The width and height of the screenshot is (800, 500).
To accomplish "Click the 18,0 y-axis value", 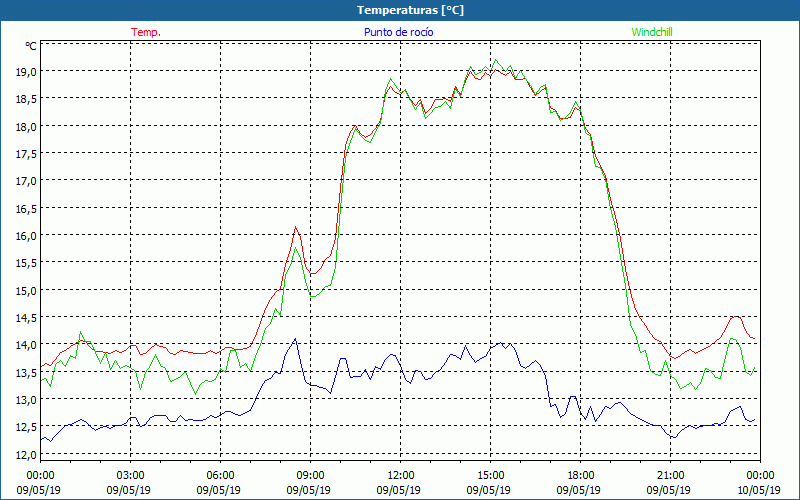I will (26, 126).
